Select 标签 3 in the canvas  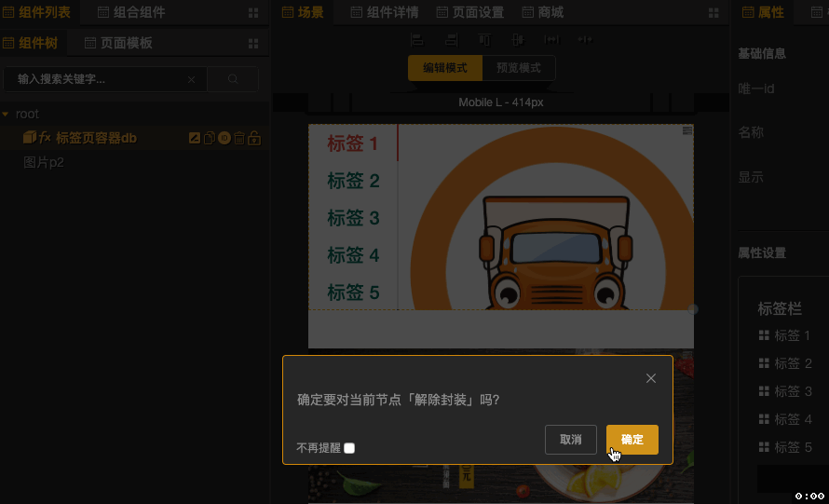click(x=353, y=218)
